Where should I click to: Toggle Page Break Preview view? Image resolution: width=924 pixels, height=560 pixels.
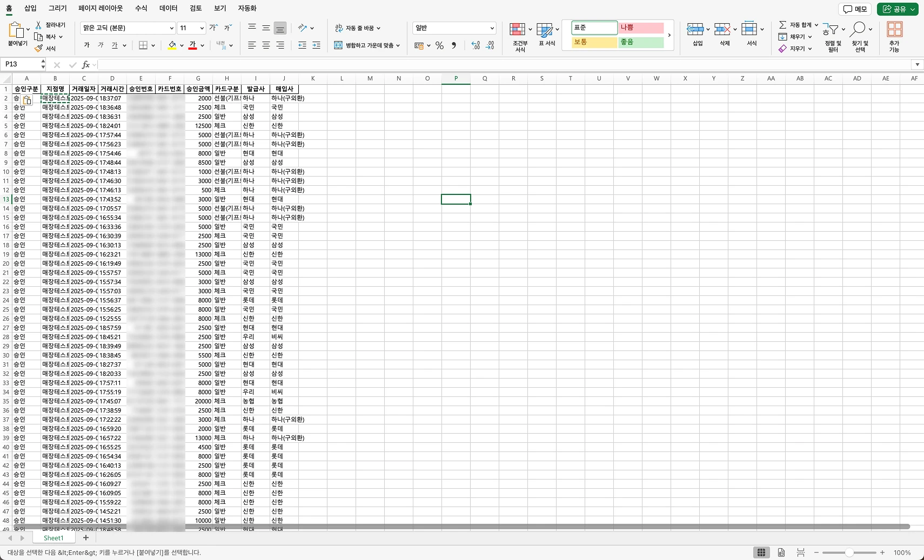(x=800, y=552)
